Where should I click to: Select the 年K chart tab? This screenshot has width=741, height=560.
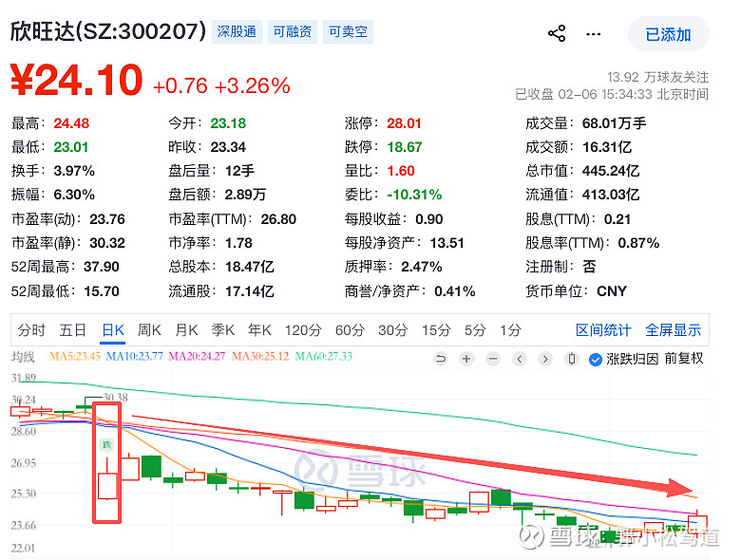coord(260,330)
